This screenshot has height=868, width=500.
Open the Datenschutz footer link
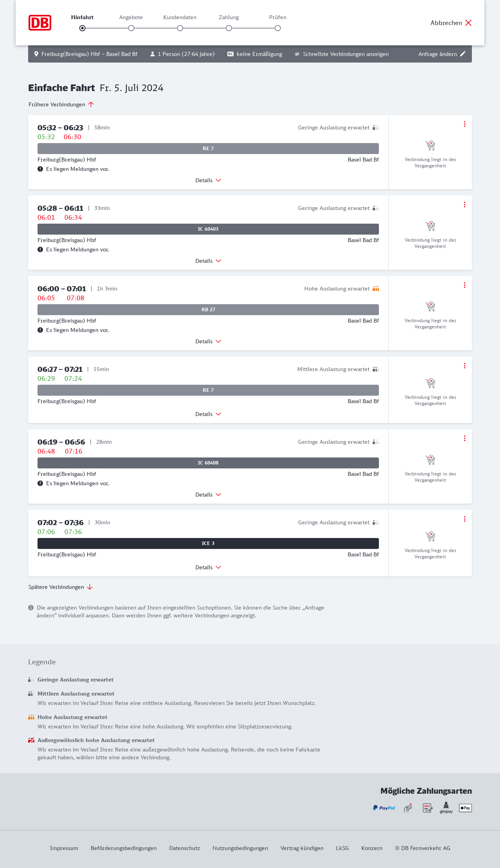coord(184,848)
